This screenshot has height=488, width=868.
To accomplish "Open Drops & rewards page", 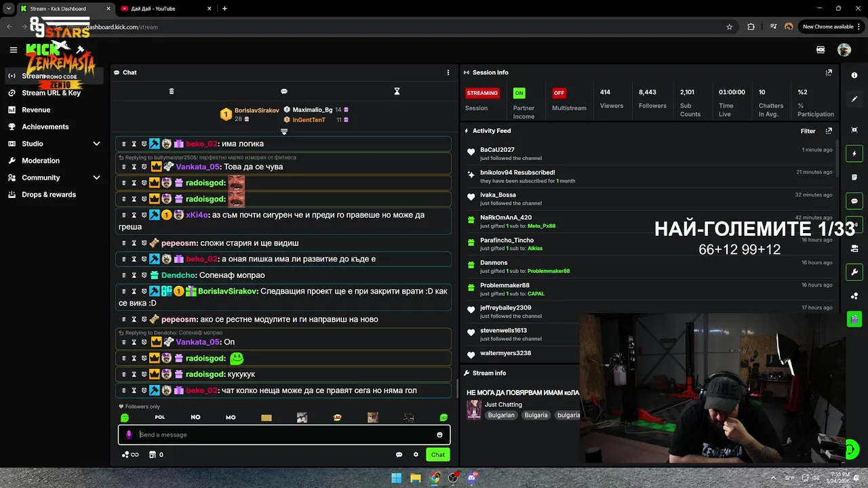I will pyautogui.click(x=49, y=195).
